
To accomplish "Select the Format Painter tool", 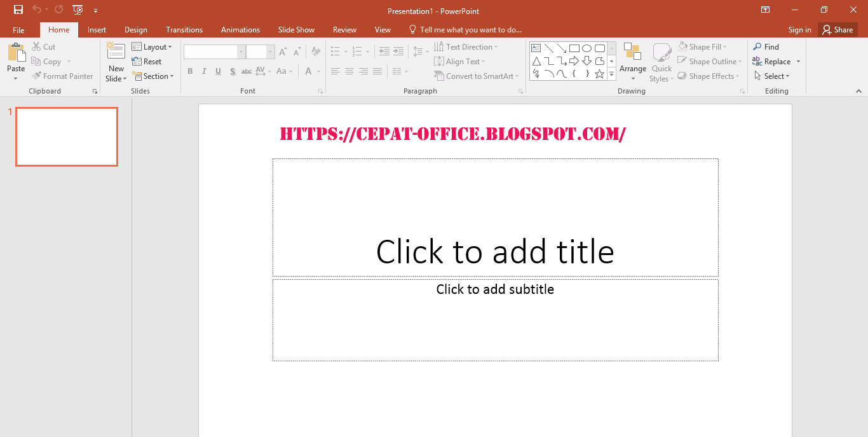I will click(62, 76).
